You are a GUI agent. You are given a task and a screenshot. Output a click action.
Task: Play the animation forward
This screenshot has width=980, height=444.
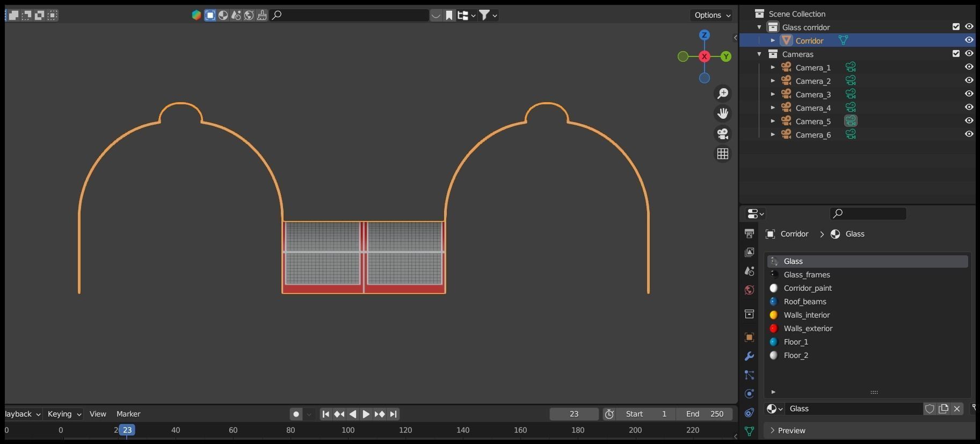coord(366,414)
